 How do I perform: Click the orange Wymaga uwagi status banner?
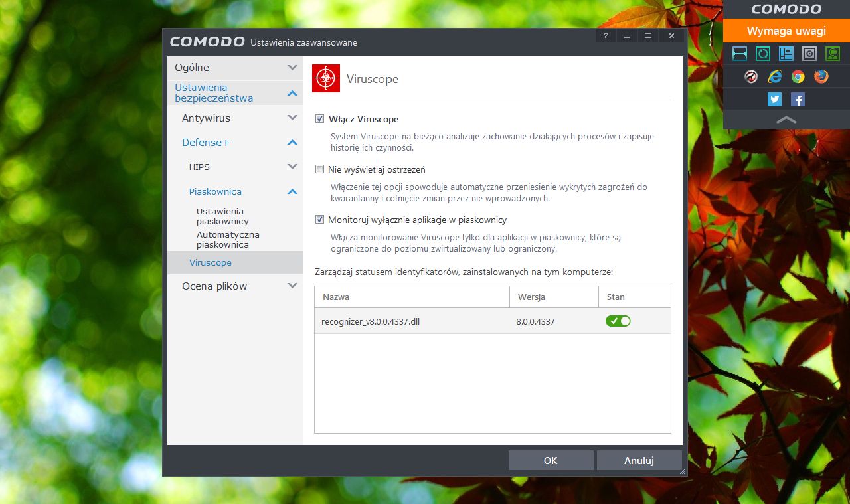coord(786,31)
